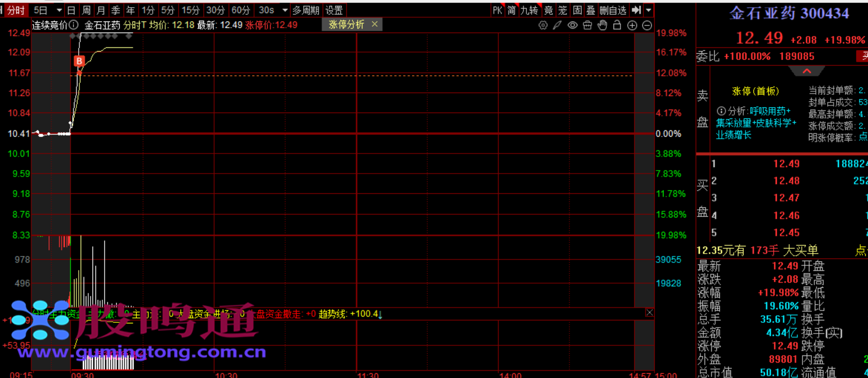
Task: Click the jump-to-end arrow icon
Action: 636,10
